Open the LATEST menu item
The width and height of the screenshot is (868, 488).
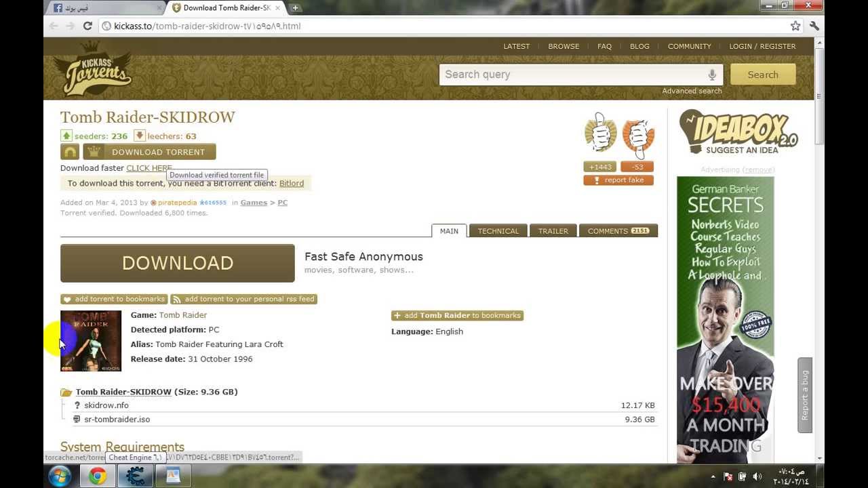[517, 46]
